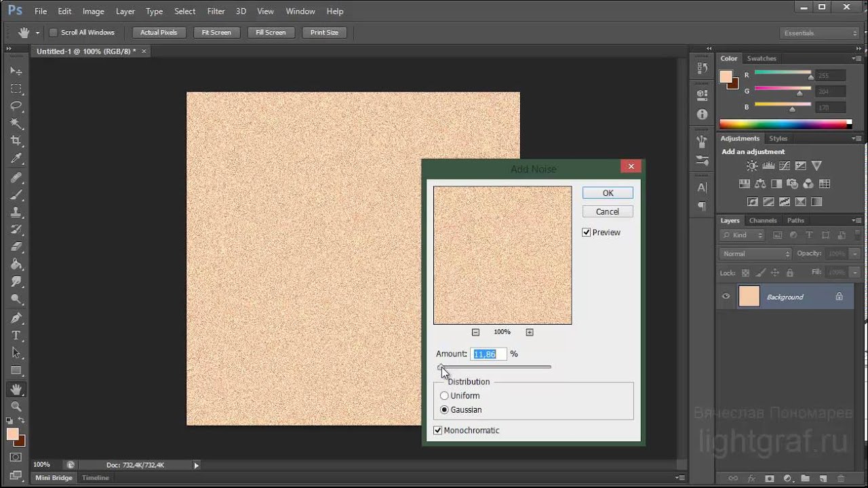Uncheck the Preview checkbox
This screenshot has height=488, width=868.
(587, 232)
